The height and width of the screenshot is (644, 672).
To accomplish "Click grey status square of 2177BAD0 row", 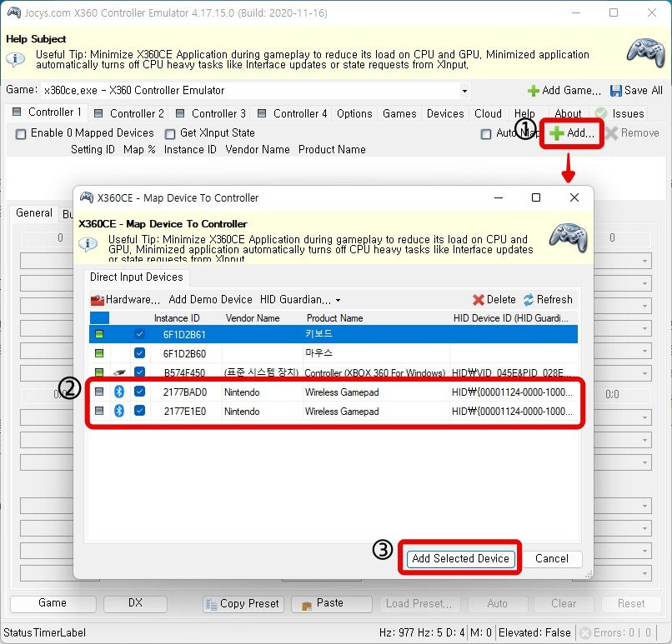I will 99,392.
